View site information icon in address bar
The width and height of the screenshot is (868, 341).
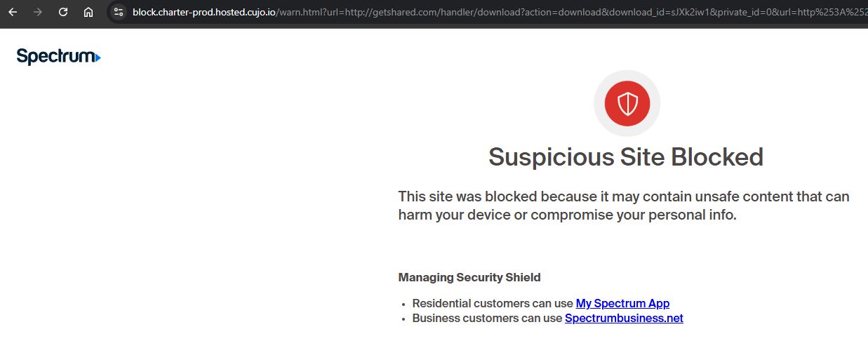(119, 12)
